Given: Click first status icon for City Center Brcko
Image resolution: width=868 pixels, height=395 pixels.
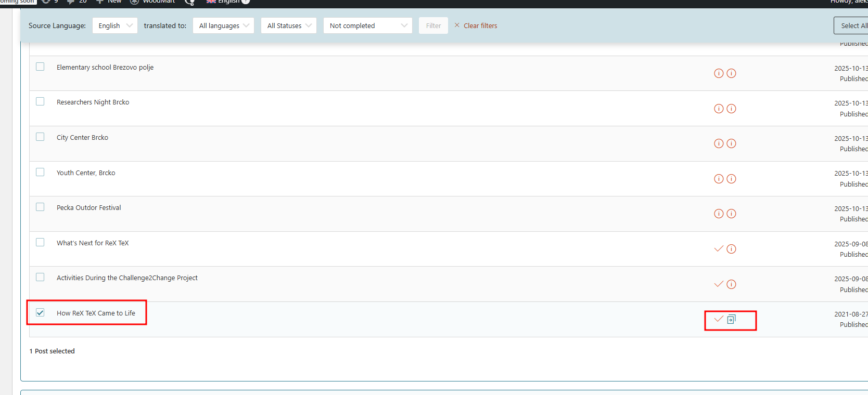Looking at the screenshot, I should [x=719, y=143].
